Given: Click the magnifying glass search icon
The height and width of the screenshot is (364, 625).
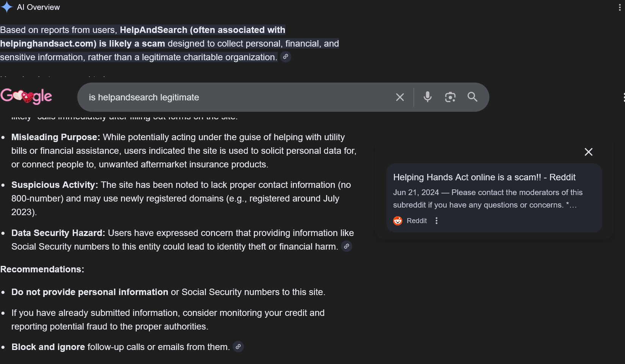Looking at the screenshot, I should [472, 97].
